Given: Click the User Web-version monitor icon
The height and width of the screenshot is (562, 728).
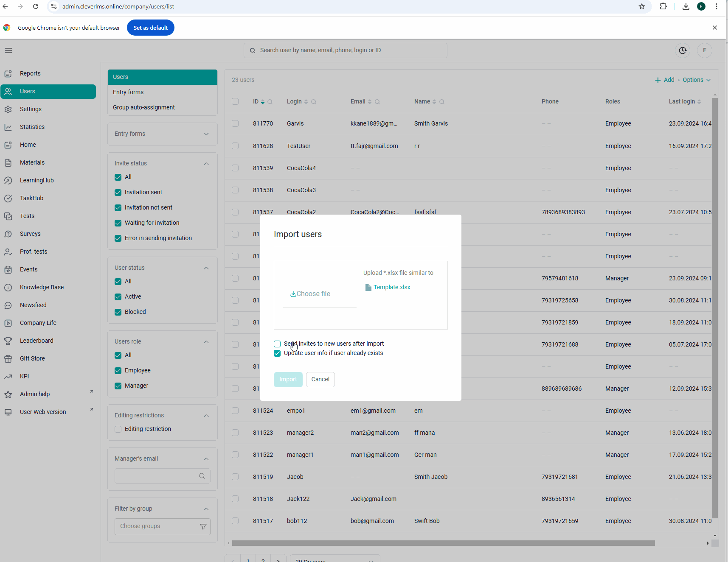Looking at the screenshot, I should 8,412.
